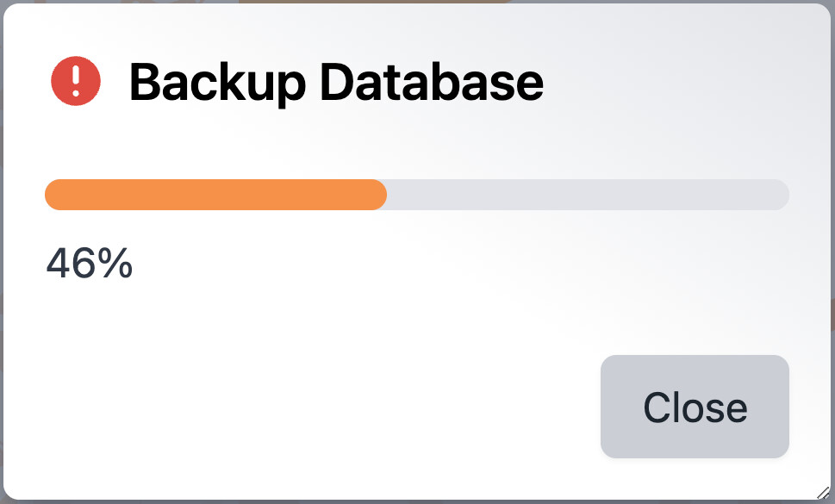Click the error status icon beside the title
Screen dimensions: 835x504
pos(76,82)
